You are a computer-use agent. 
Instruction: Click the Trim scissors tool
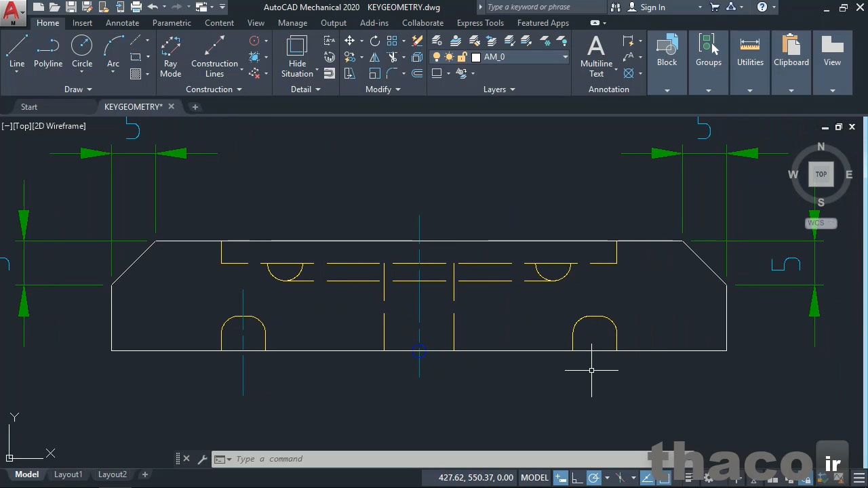tap(393, 57)
